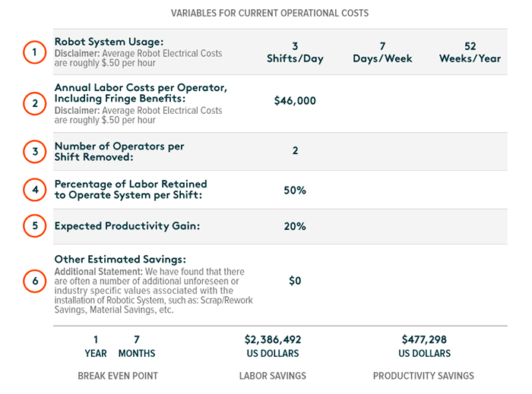Click the $46,000 annual labor cost field
The width and height of the screenshot is (532, 394).
click(x=295, y=101)
